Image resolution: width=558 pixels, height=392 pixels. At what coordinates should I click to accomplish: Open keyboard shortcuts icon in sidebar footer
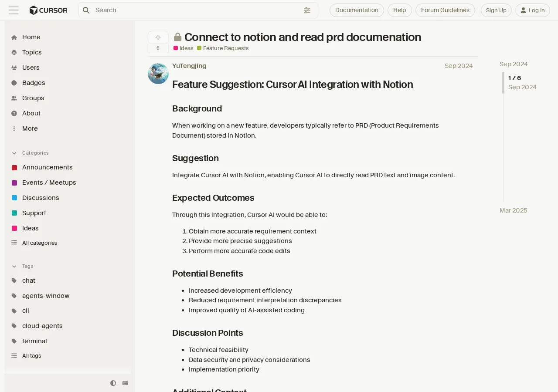tap(126, 383)
